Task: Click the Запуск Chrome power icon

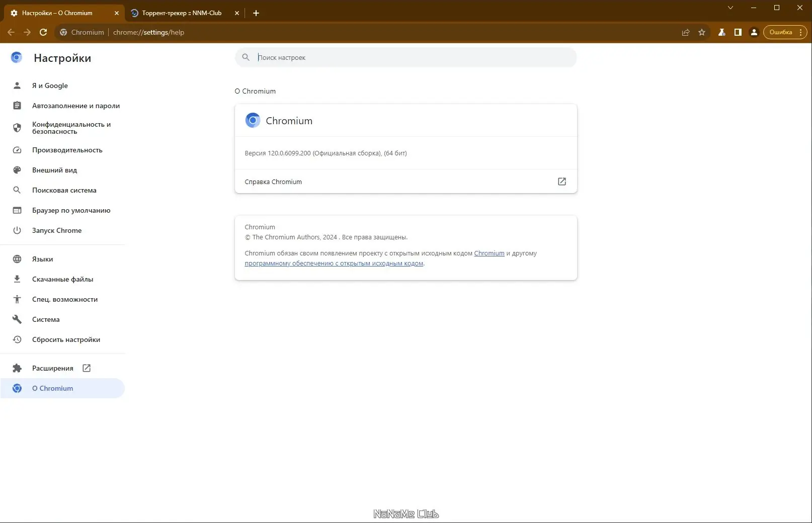Action: point(17,230)
